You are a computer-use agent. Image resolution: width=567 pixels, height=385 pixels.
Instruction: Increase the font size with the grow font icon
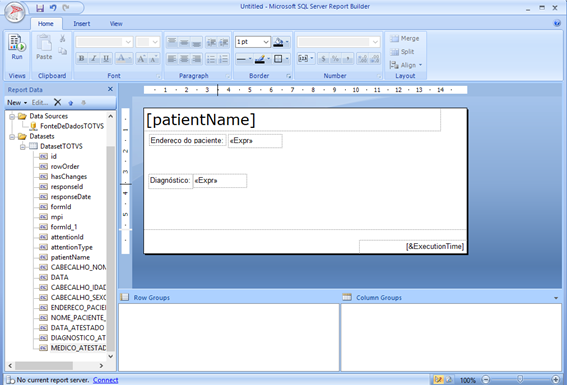point(141,58)
